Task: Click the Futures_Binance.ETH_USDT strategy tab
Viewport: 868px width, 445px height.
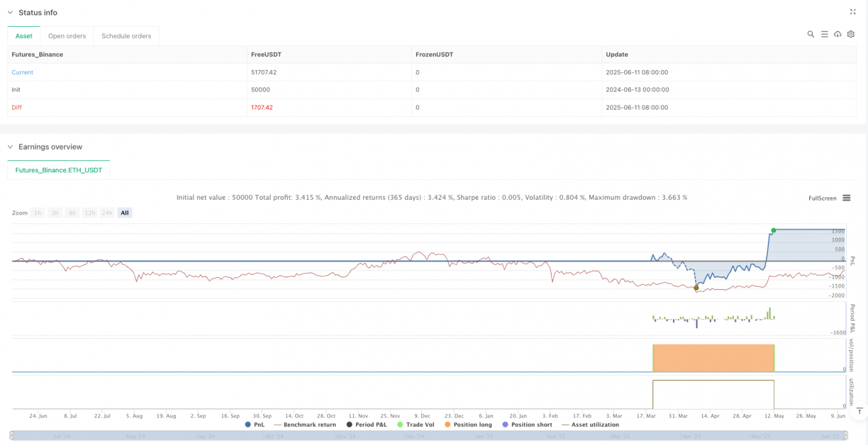Action: click(x=59, y=170)
